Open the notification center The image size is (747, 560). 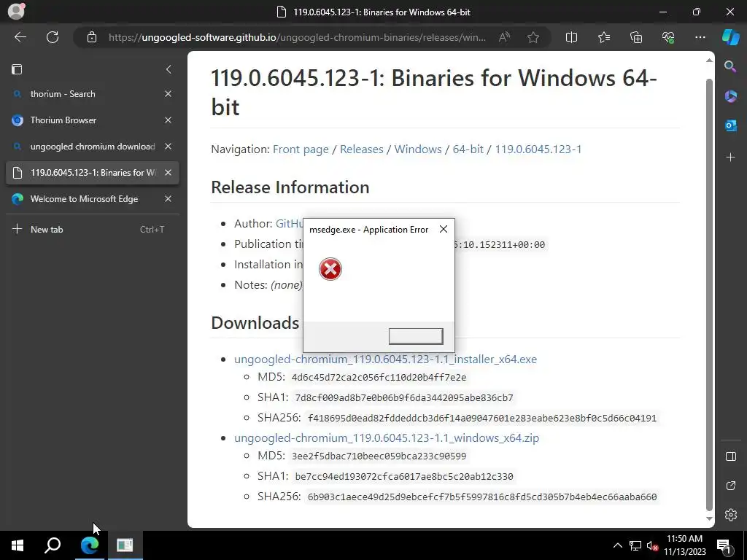724,545
